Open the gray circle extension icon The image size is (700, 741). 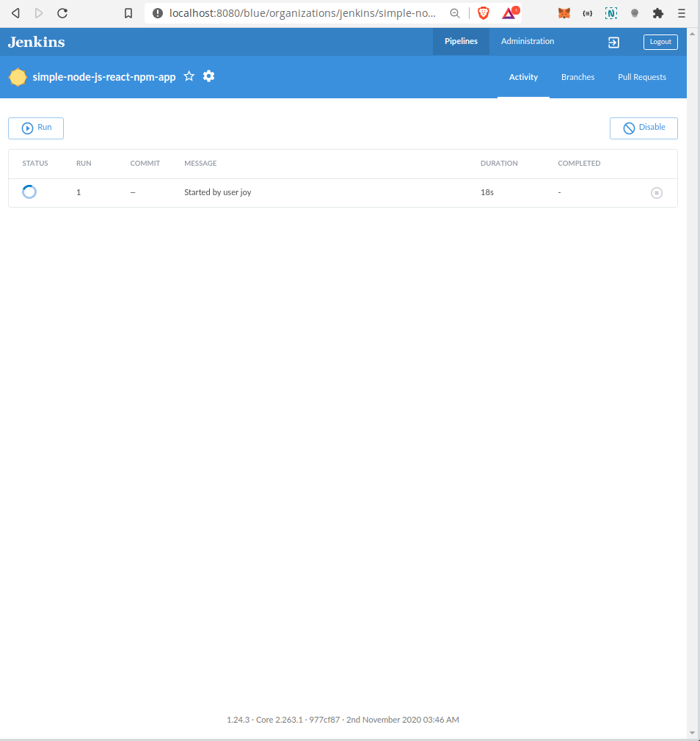pyautogui.click(x=635, y=13)
